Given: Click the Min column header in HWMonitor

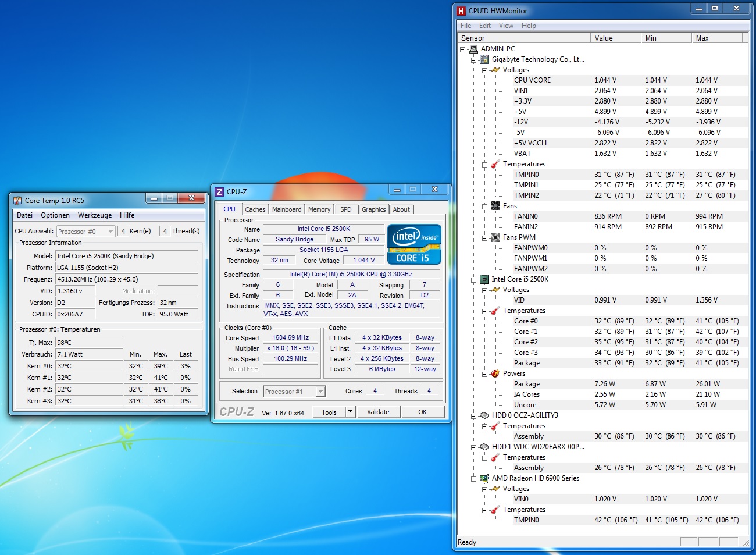Looking at the screenshot, I should tap(666, 38).
